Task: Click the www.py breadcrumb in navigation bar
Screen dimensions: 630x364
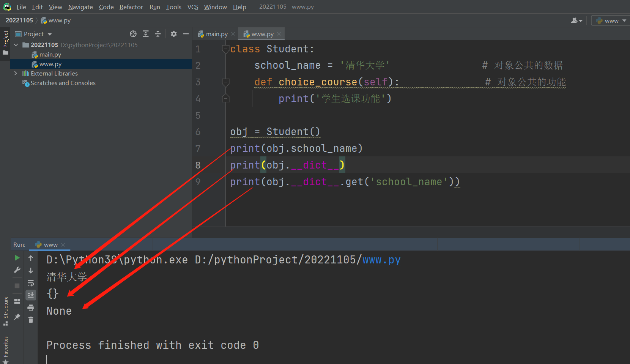Action: [56, 20]
